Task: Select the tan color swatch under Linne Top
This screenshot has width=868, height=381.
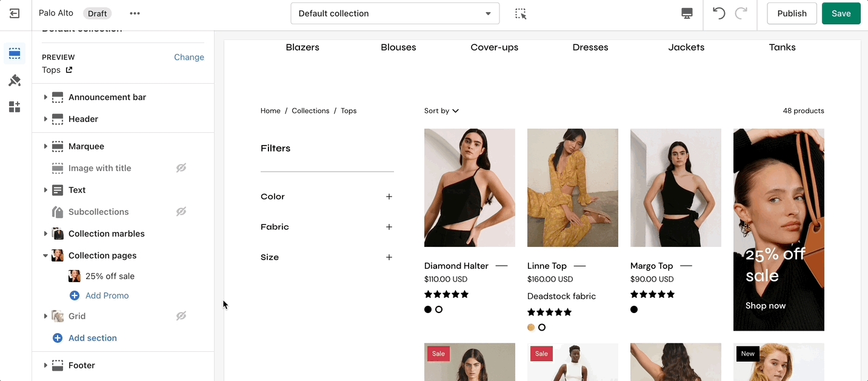Action: 531,328
